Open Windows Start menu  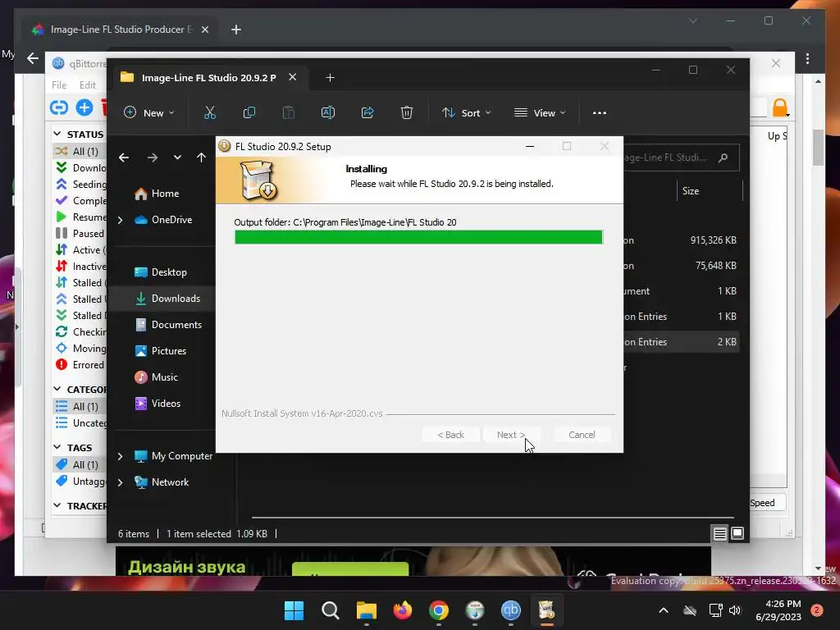tap(294, 610)
